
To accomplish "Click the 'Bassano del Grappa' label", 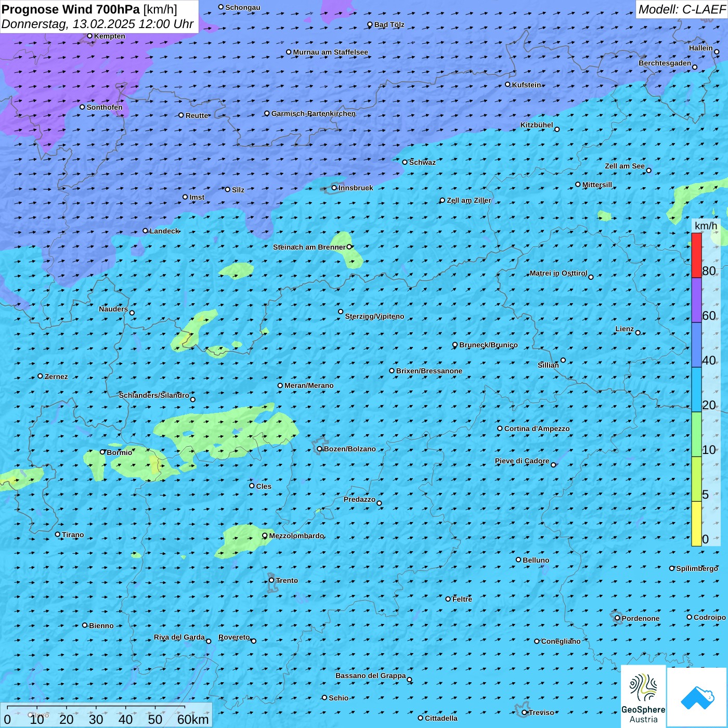I will point(370,675).
